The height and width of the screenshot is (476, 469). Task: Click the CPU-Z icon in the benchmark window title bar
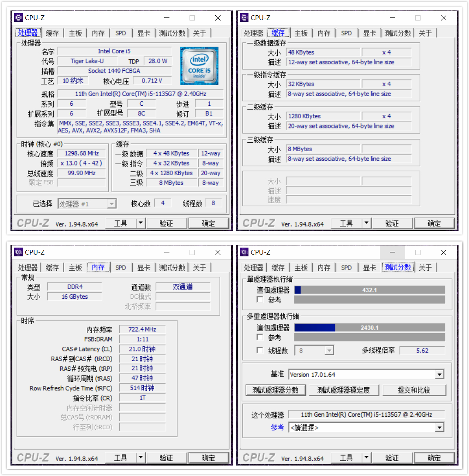[x=243, y=252]
